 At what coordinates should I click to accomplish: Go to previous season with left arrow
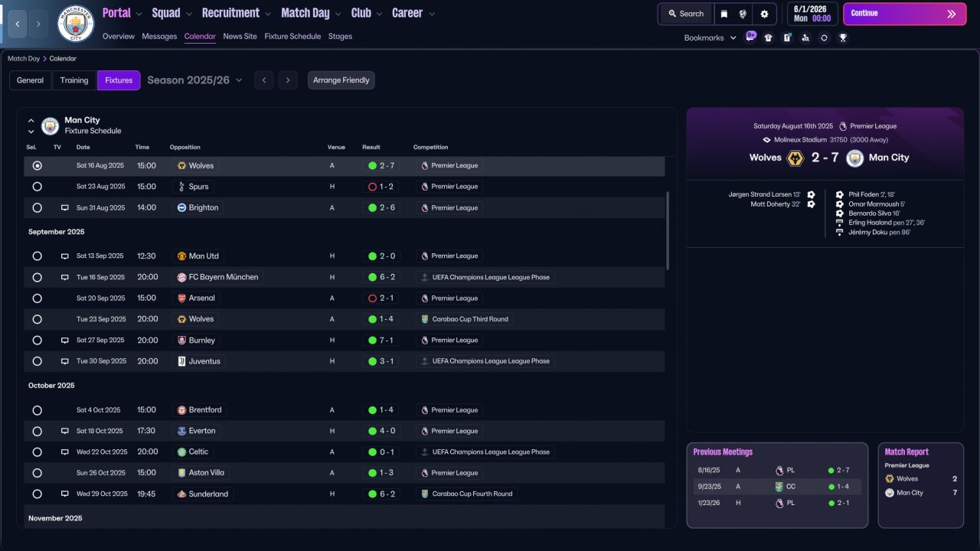263,80
